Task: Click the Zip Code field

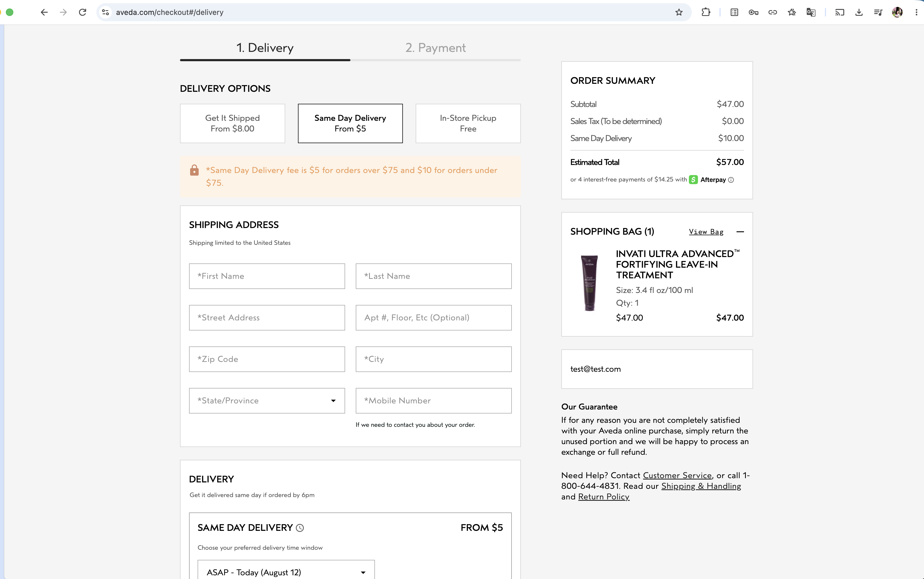Action: click(267, 359)
